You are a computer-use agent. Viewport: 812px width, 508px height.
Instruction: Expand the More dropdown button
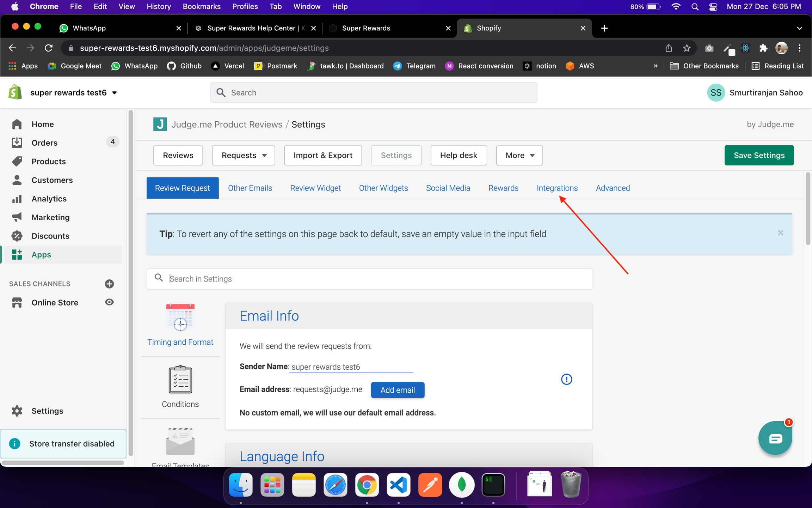coord(519,155)
